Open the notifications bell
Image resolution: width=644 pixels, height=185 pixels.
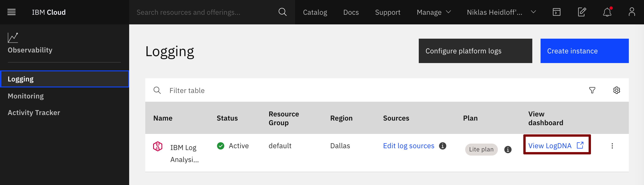607,12
